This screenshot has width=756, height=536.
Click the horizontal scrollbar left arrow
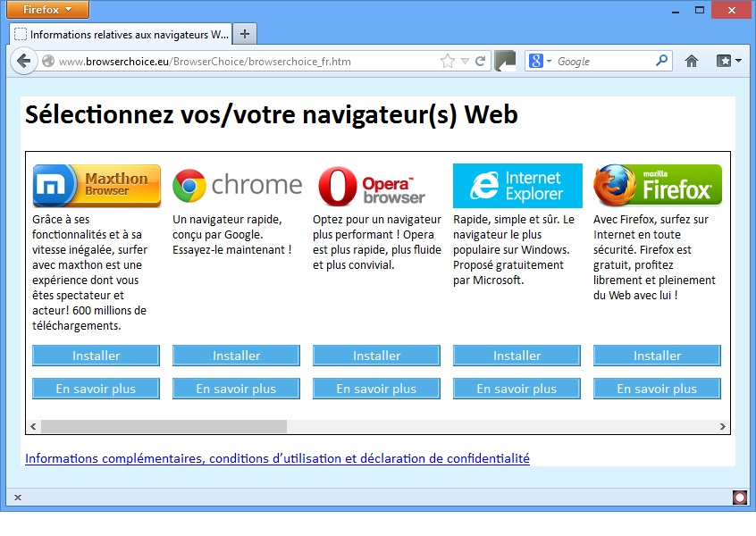(33, 426)
